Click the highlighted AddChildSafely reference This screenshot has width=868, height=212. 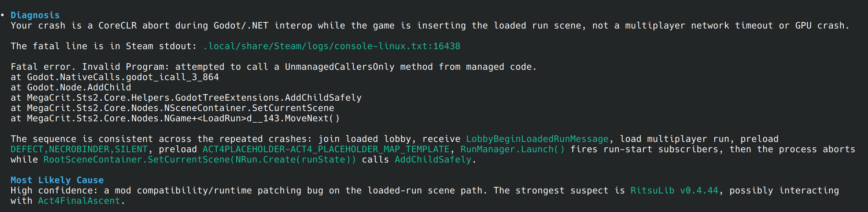point(433,159)
